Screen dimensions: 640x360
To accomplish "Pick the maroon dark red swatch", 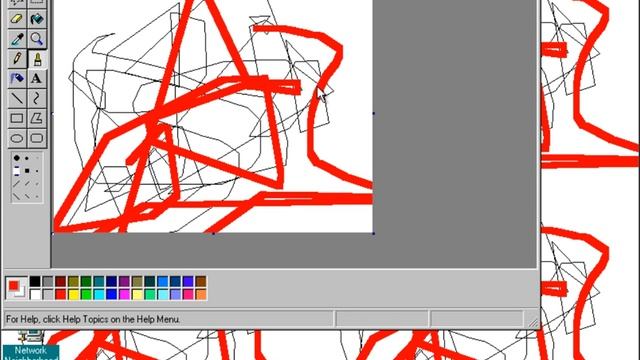I will [x=60, y=281].
